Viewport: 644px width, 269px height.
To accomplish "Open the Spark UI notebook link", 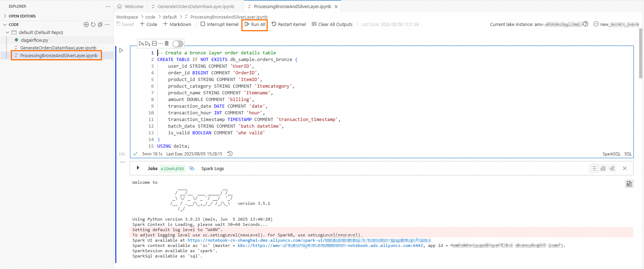I will [309, 240].
